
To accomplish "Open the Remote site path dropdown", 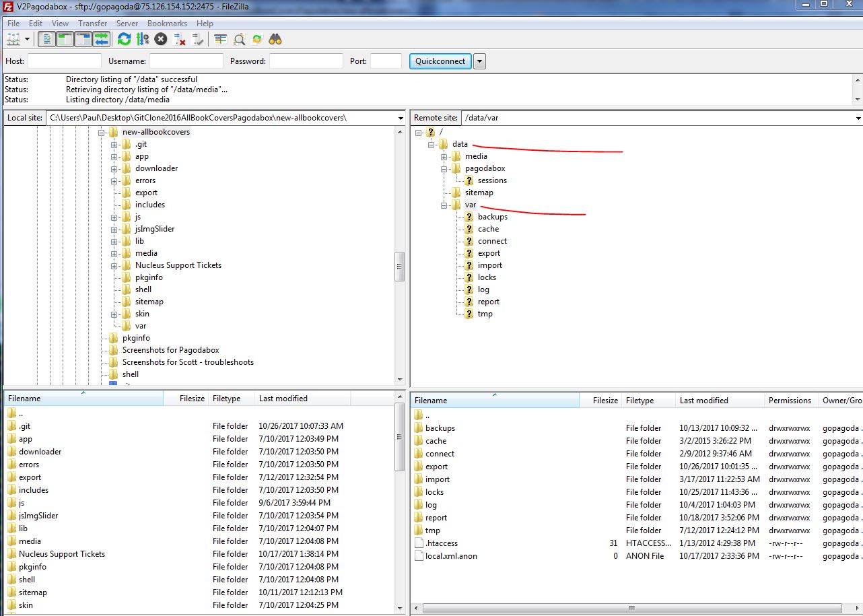I will click(x=858, y=118).
